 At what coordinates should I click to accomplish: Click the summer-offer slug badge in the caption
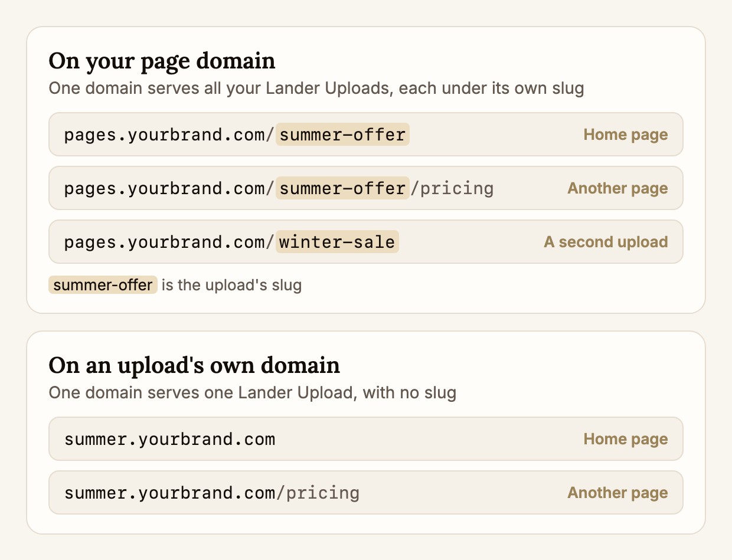[x=103, y=285]
